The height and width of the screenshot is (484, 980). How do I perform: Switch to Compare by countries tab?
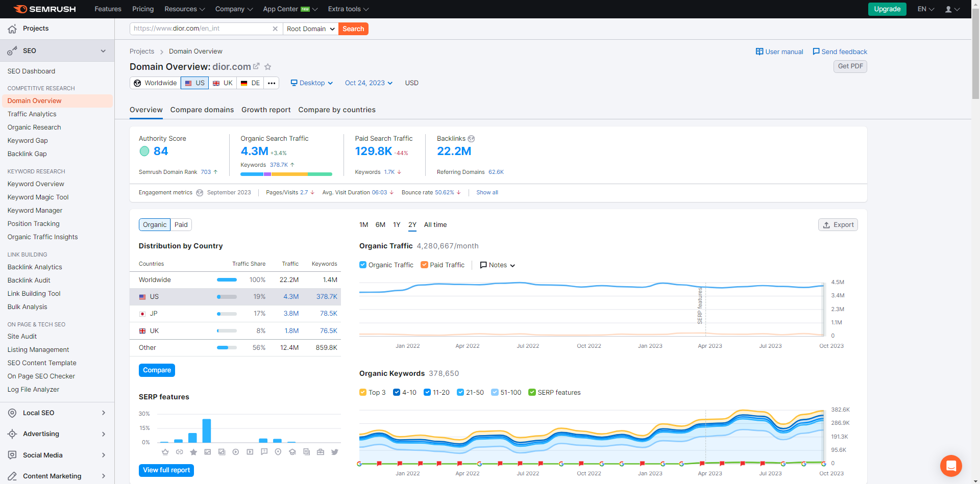click(x=337, y=110)
